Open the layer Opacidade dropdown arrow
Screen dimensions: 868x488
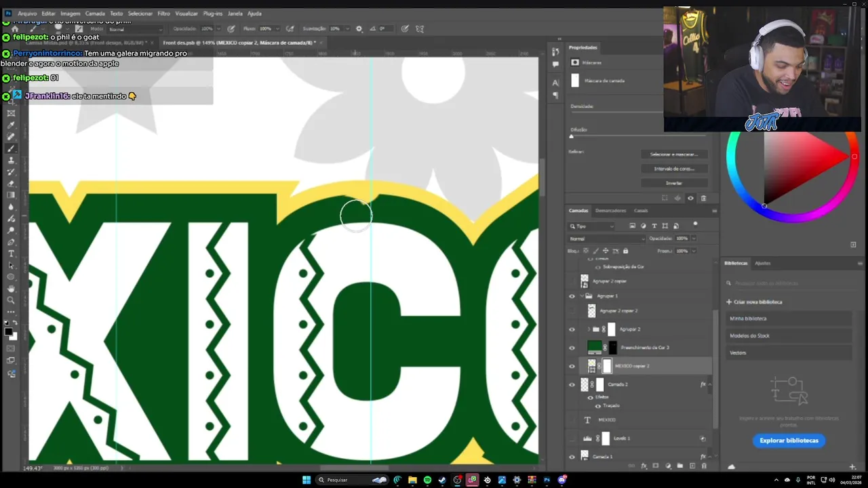(693, 239)
